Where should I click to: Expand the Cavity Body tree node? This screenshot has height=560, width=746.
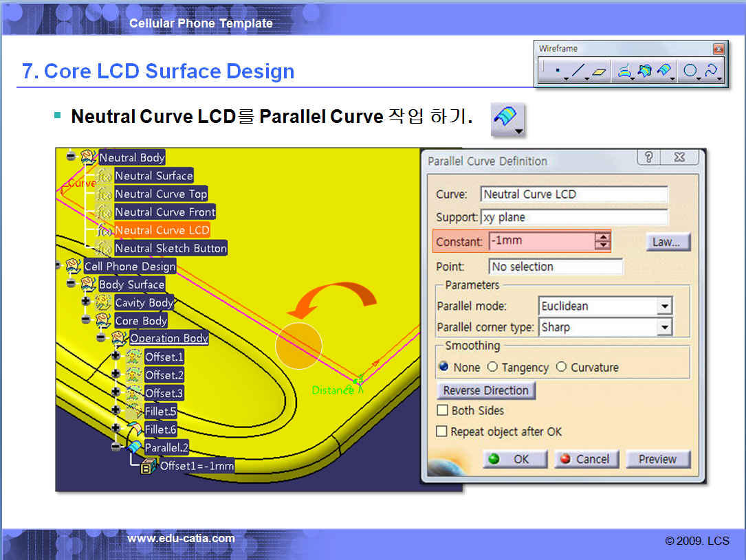pyautogui.click(x=86, y=302)
